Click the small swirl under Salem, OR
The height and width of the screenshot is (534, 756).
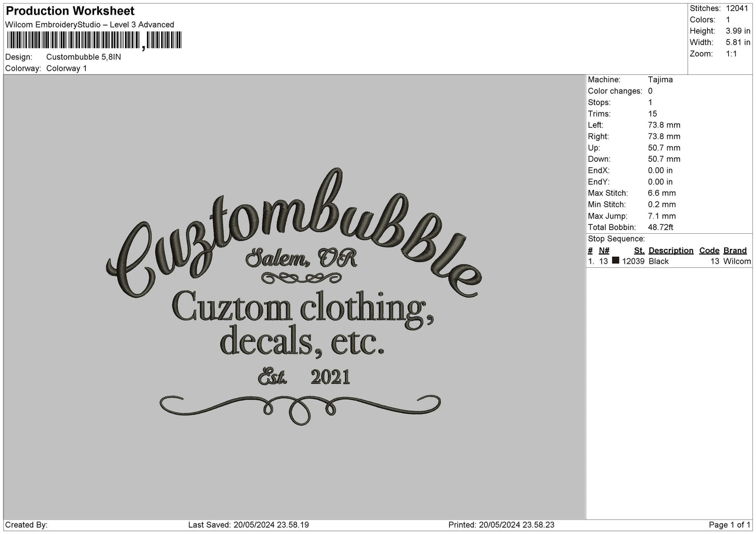(301, 278)
